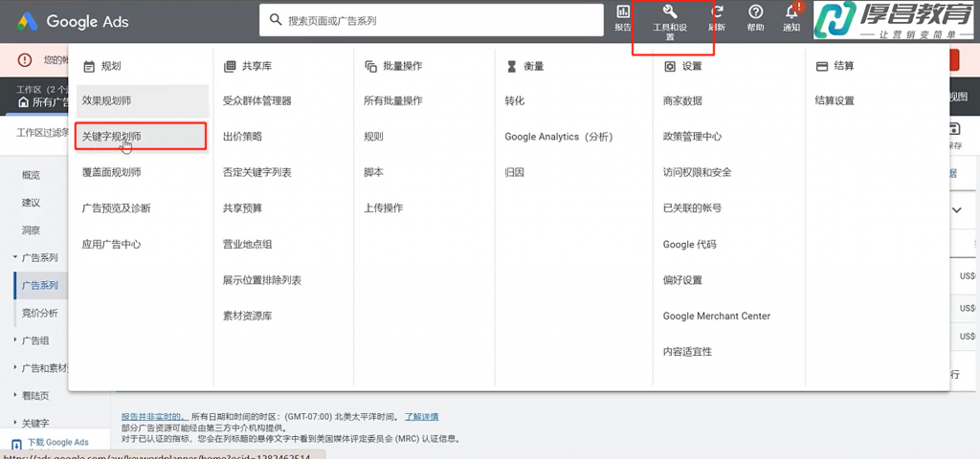
Task: Open the 帮助 help icon
Action: [756, 11]
